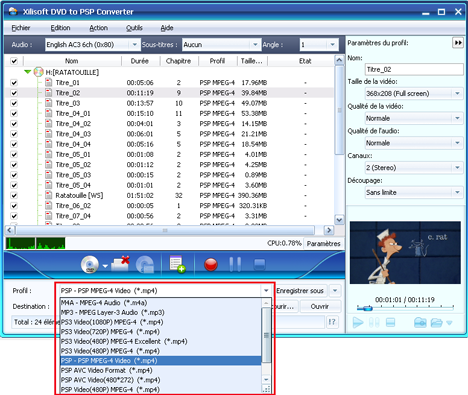This screenshot has width=468, height=395.
Task: Open the Outils menu
Action: coord(134,28)
